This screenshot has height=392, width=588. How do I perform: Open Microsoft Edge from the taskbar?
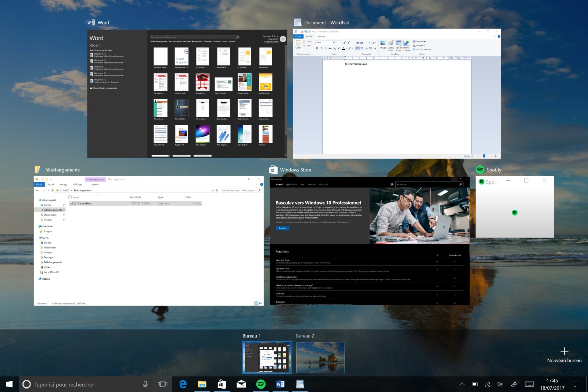(183, 384)
